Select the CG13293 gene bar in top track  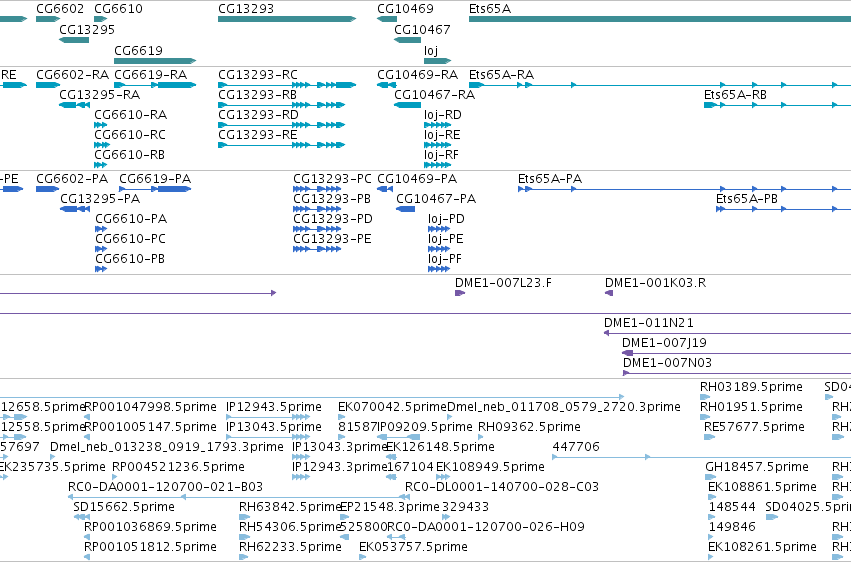[287, 19]
